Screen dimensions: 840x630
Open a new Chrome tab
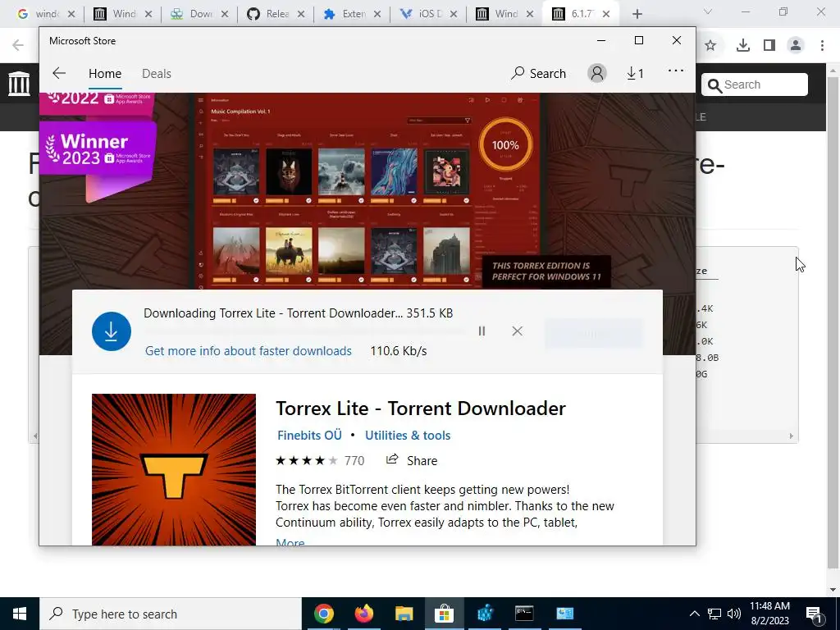click(x=637, y=14)
